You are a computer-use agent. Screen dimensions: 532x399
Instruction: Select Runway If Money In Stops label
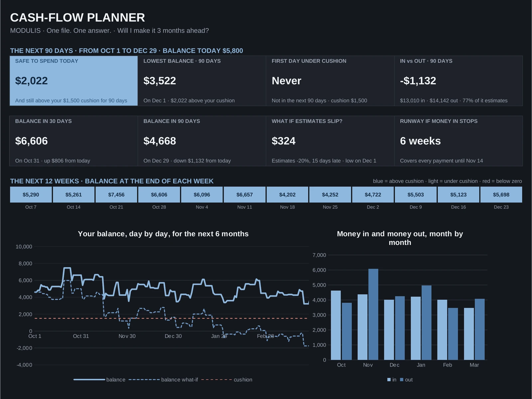439,121
